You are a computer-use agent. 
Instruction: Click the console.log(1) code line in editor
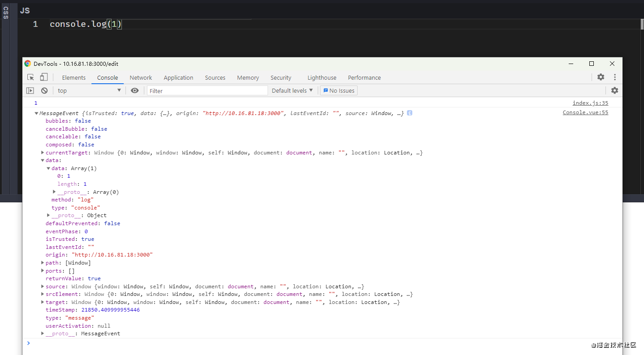[x=86, y=24]
